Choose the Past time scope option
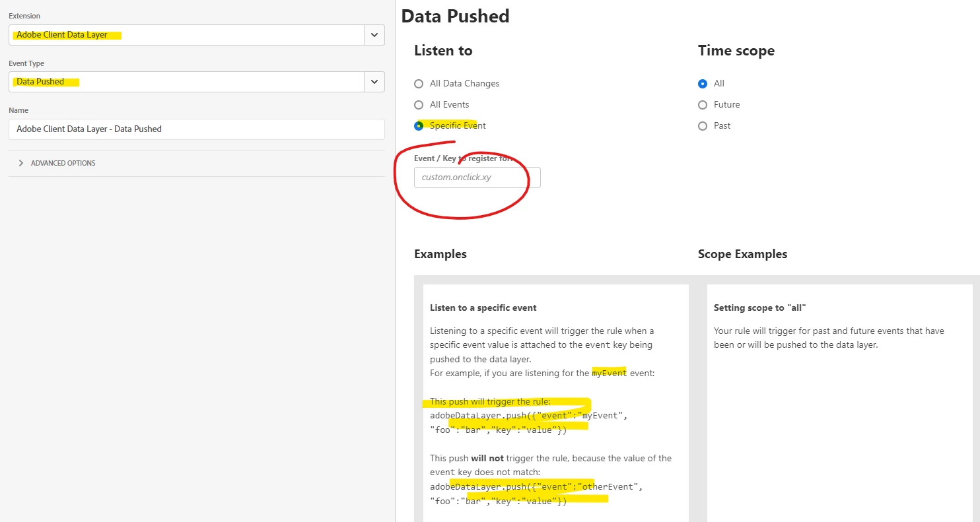The width and height of the screenshot is (980, 522). point(703,126)
